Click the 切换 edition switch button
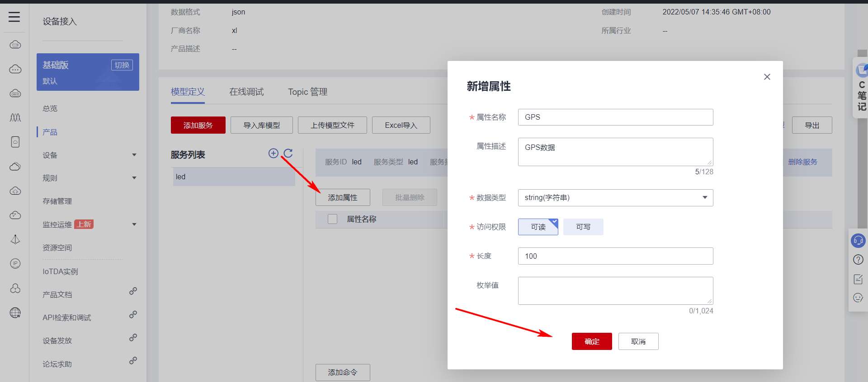 [x=122, y=65]
